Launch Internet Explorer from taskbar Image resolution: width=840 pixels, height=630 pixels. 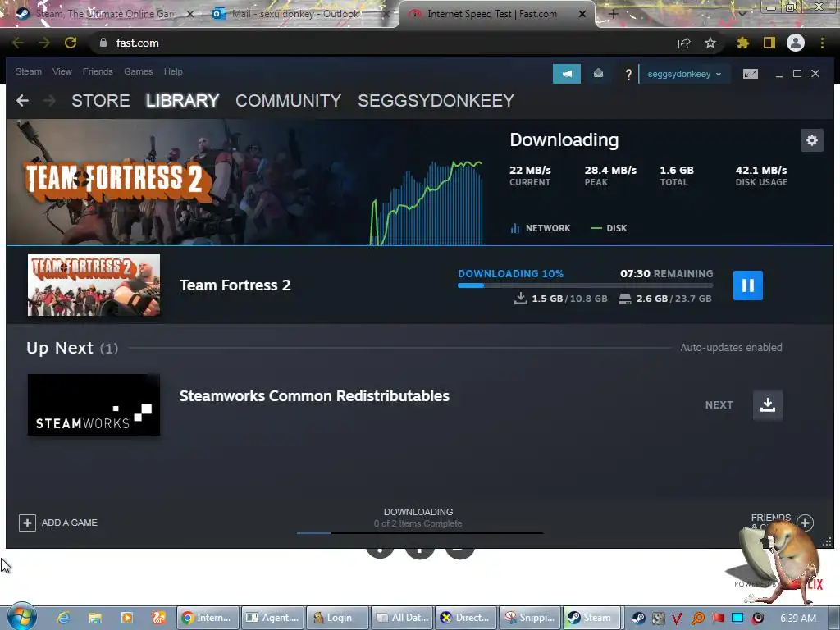point(63,618)
